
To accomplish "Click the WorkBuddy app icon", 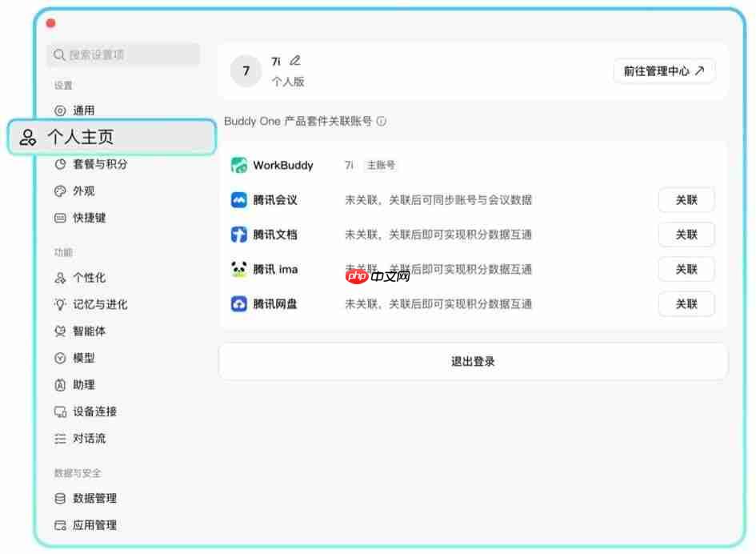I will (238, 165).
